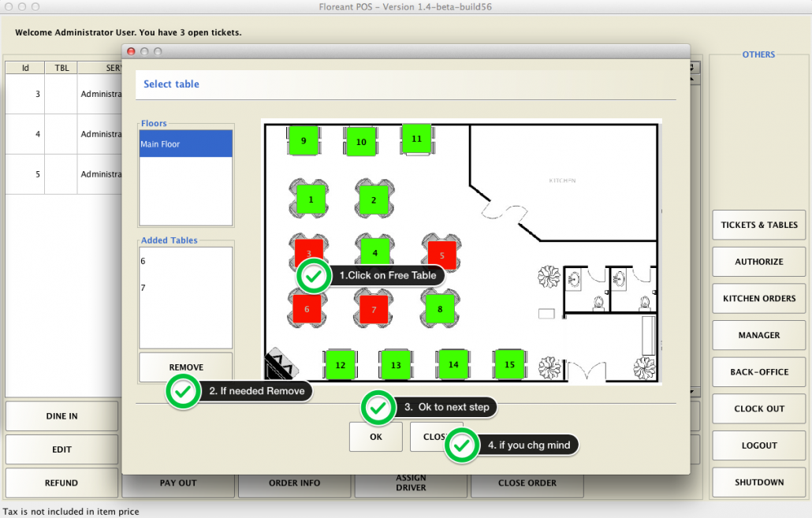Select ticket row with Id 4
The width and height of the screenshot is (812, 518).
pyautogui.click(x=64, y=134)
